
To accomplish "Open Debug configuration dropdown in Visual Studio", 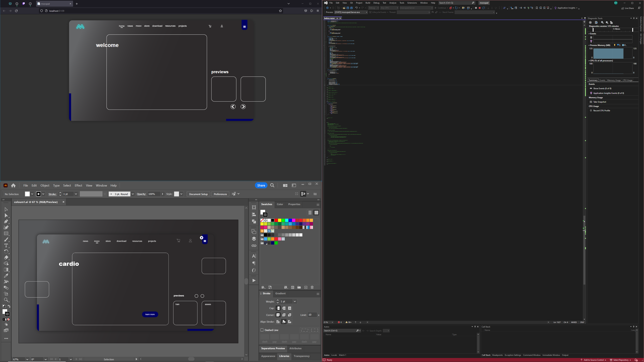I will click(378, 8).
